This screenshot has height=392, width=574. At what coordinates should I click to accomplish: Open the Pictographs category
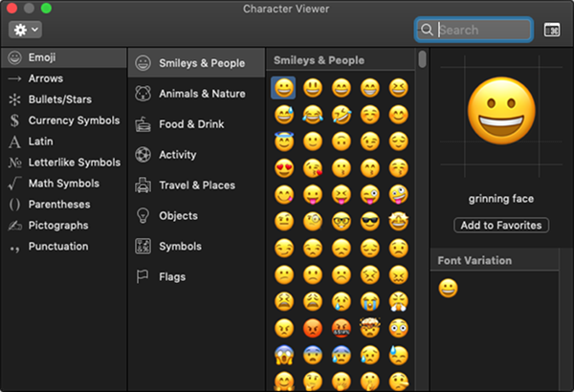pos(64,225)
